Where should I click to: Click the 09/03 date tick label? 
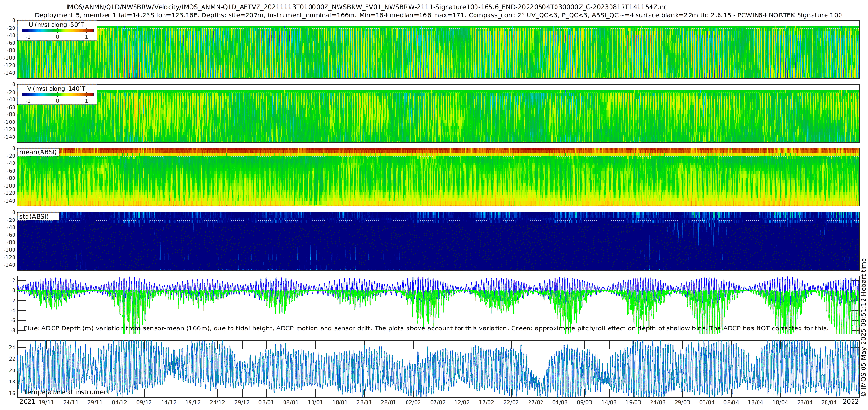coord(584,402)
